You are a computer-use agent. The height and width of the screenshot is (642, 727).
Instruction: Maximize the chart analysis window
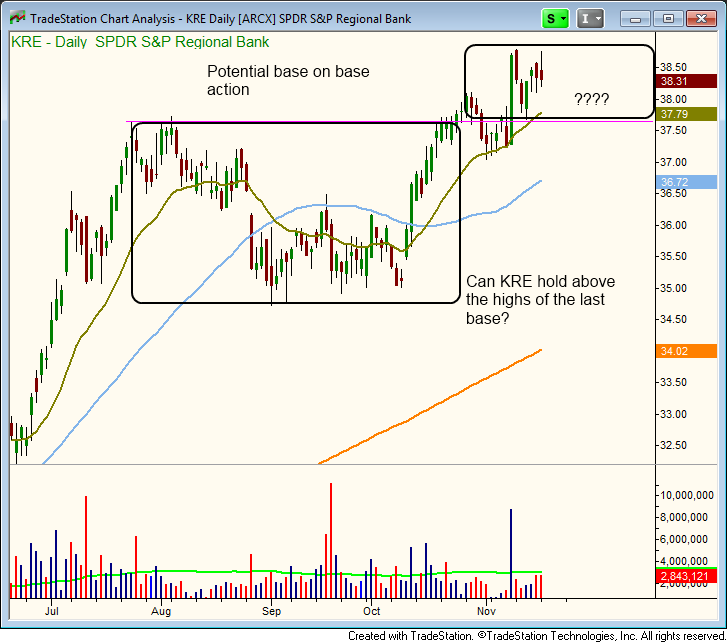point(668,19)
